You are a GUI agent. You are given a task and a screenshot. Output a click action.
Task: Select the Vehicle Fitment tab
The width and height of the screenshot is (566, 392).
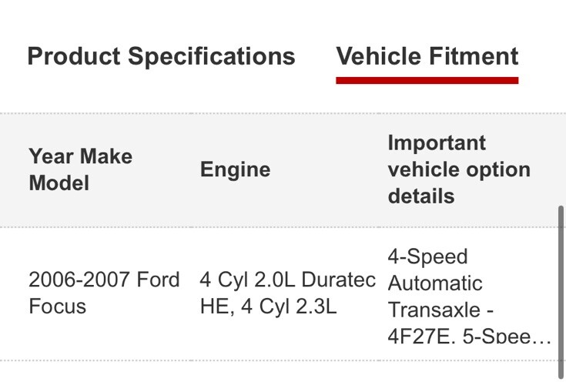(427, 56)
